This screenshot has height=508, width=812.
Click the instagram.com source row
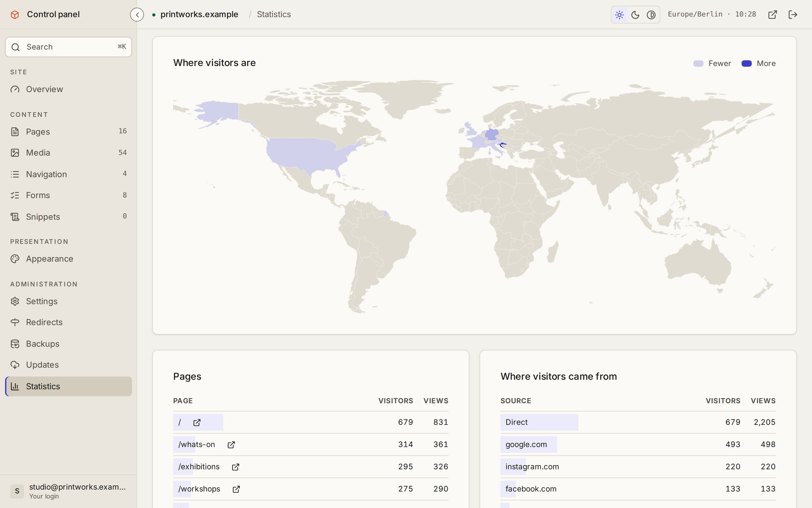pos(638,467)
